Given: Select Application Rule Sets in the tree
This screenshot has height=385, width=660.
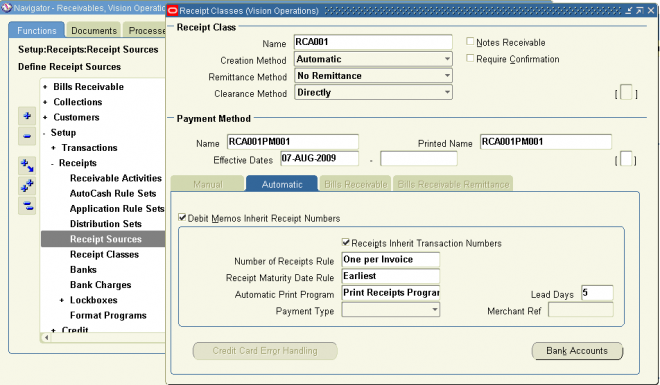Looking at the screenshot, I should (x=117, y=209).
